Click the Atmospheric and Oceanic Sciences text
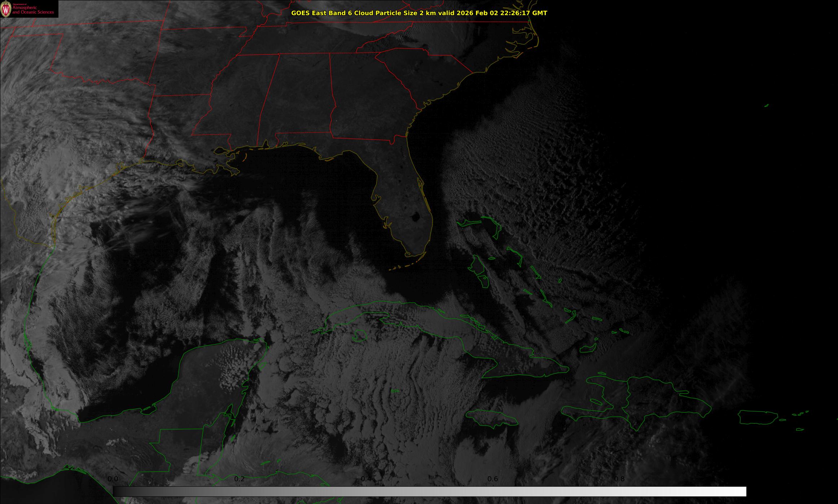This screenshot has width=838, height=504. (33, 10)
